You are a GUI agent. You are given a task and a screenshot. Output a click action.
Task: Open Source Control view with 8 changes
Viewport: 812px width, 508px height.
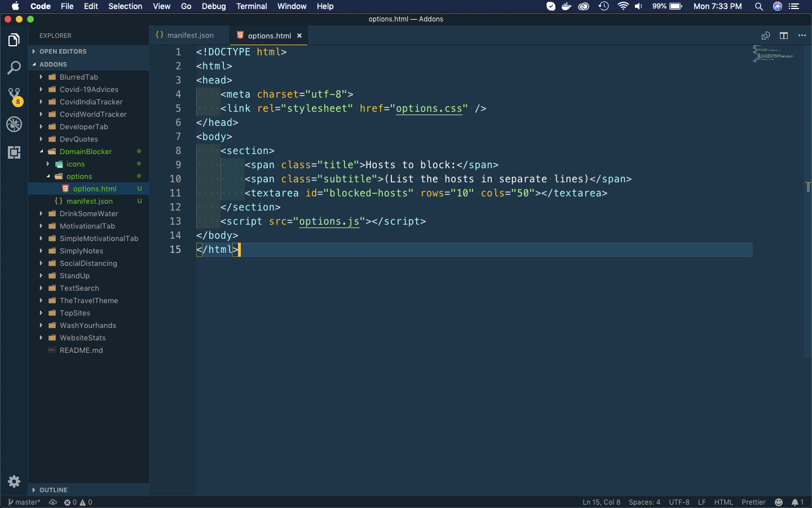(14, 96)
